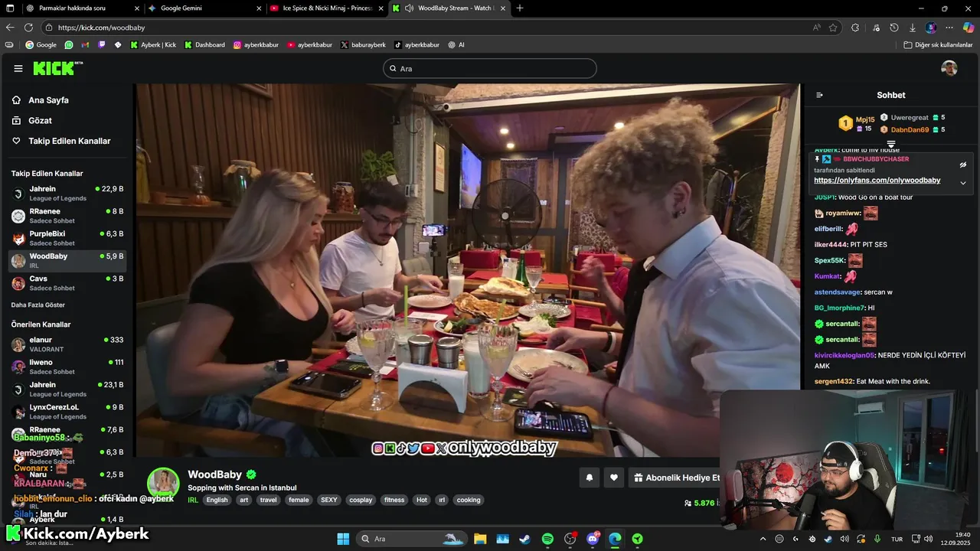Open the Google bookmark

41,45
